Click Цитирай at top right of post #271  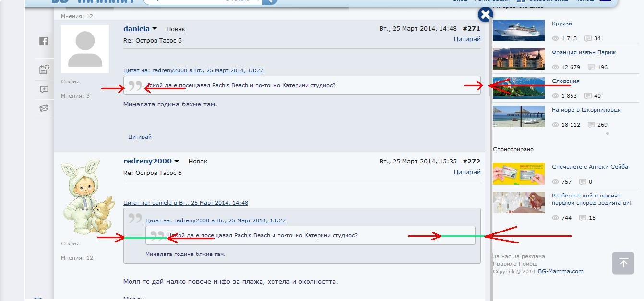pos(467,39)
